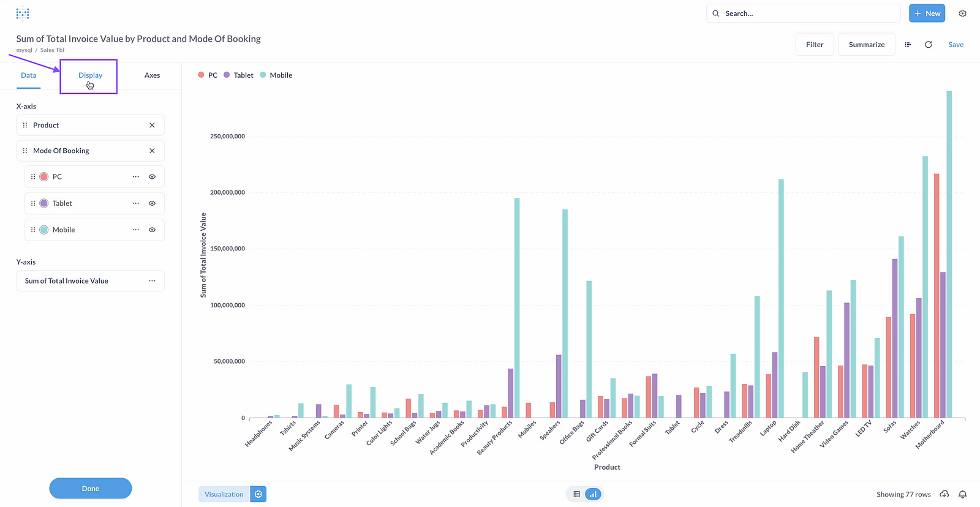
Task: Click the Metabase logo home icon
Action: (23, 13)
